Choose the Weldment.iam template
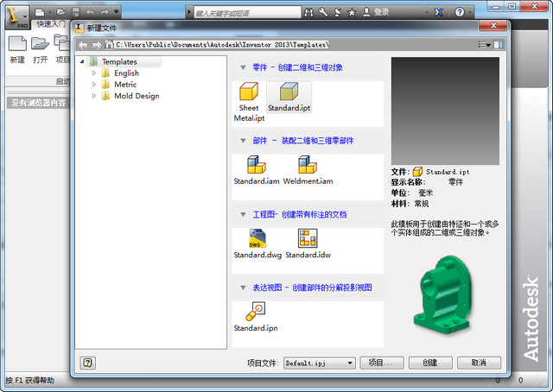This screenshot has width=553, height=392. click(308, 170)
